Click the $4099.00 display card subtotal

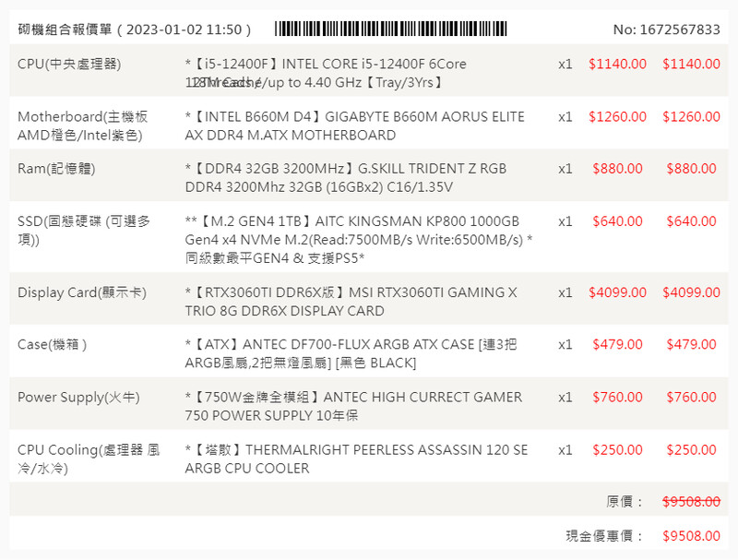click(691, 292)
